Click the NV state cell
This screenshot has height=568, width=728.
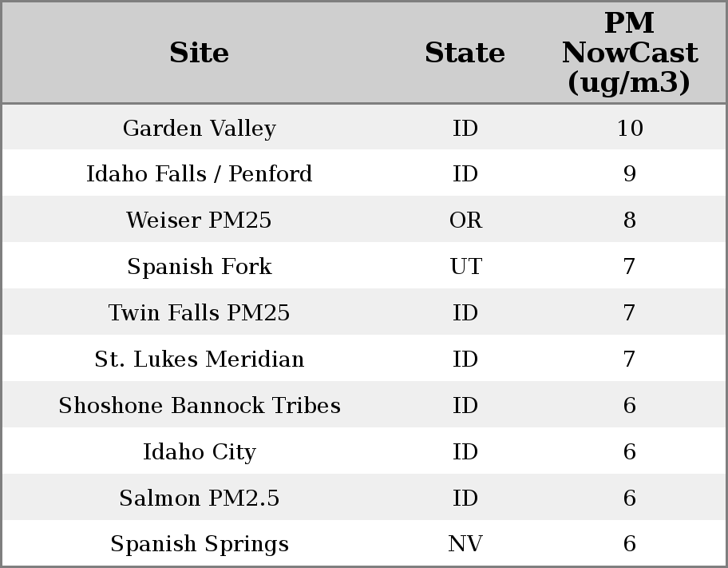click(465, 544)
